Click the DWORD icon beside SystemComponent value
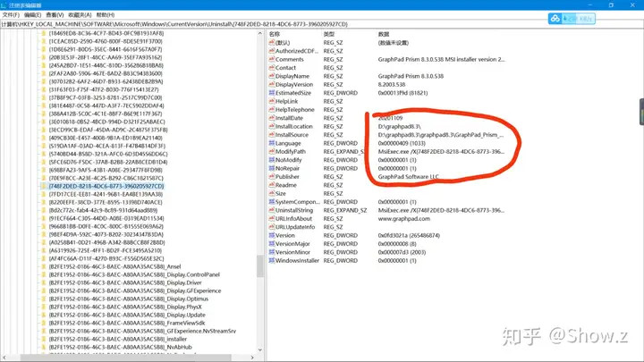The height and width of the screenshot is (362, 644). click(x=272, y=201)
